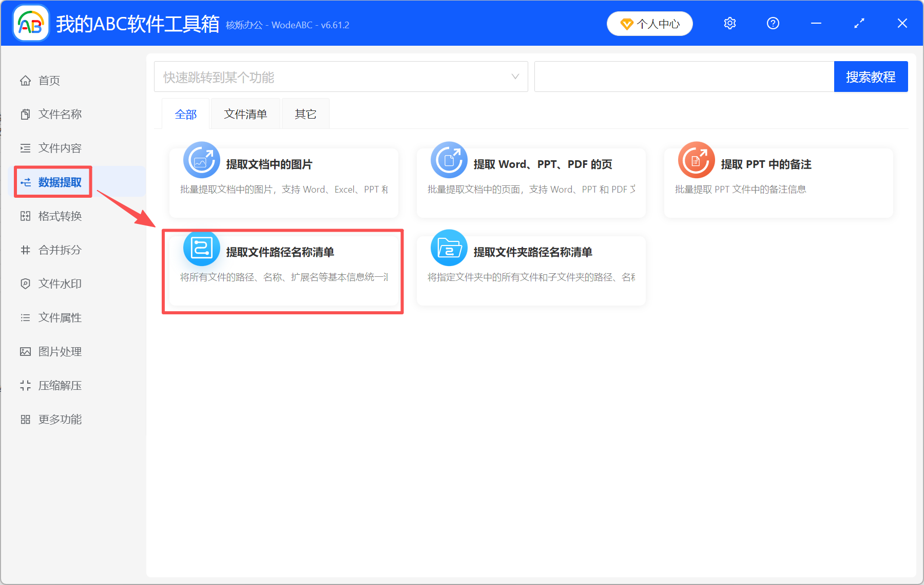Select the 格式转换 sidebar icon
This screenshot has height=585, width=924.
click(25, 216)
